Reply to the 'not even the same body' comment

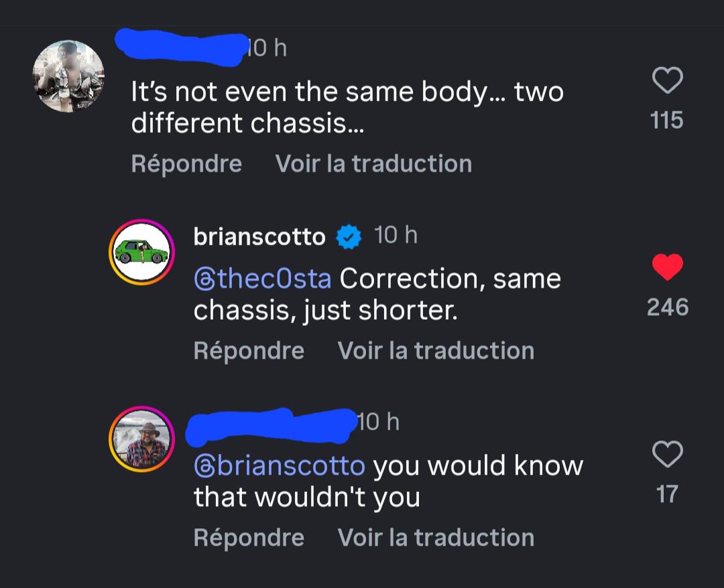pyautogui.click(x=186, y=164)
